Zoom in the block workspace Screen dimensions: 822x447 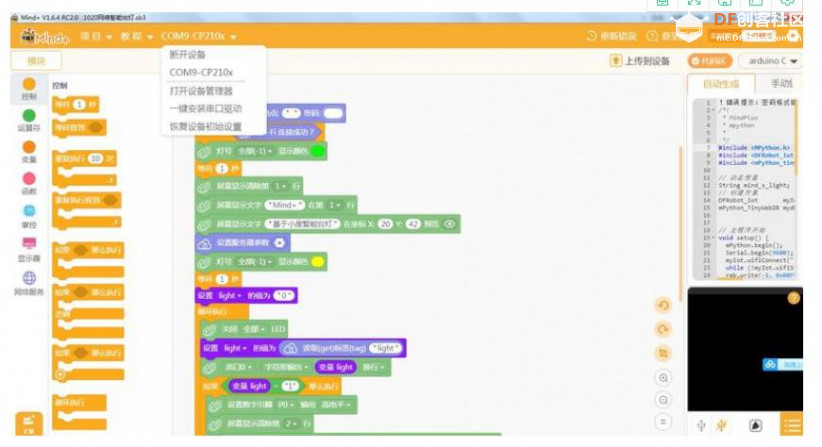tap(663, 378)
